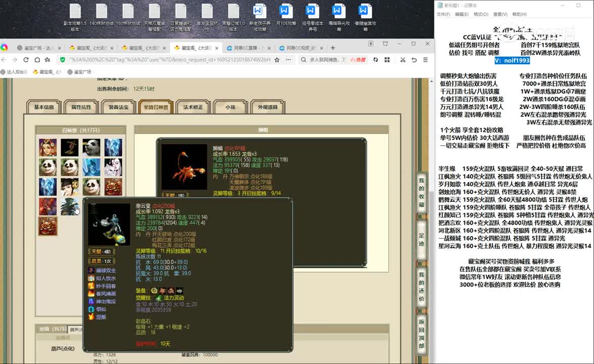The height and width of the screenshot is (364, 594).
Task: Go back in the browser
Action: pyautogui.click(x=4, y=60)
